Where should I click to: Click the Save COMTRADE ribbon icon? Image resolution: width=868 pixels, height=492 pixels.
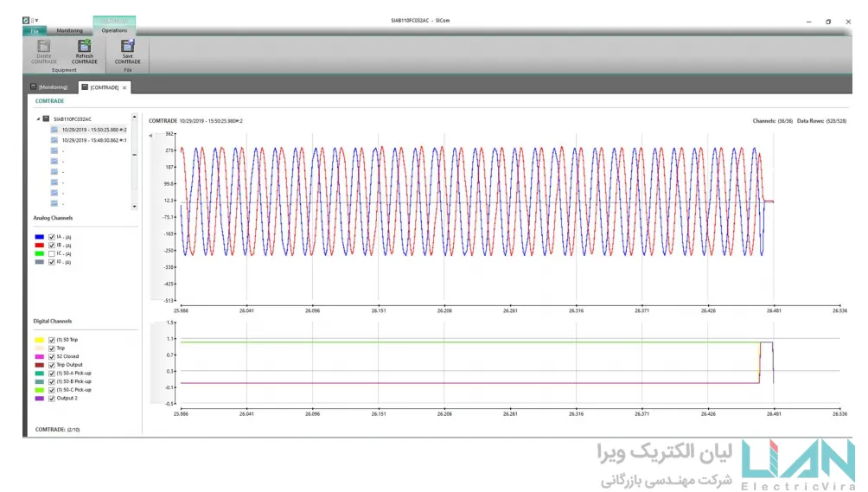127,46
